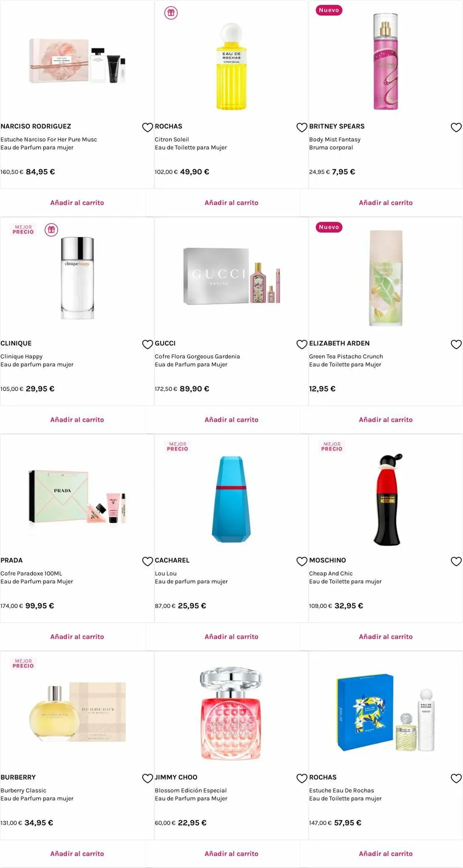Click the gift icon on Rochas Citron Soleil
This screenshot has height=868, width=463.
tap(171, 13)
